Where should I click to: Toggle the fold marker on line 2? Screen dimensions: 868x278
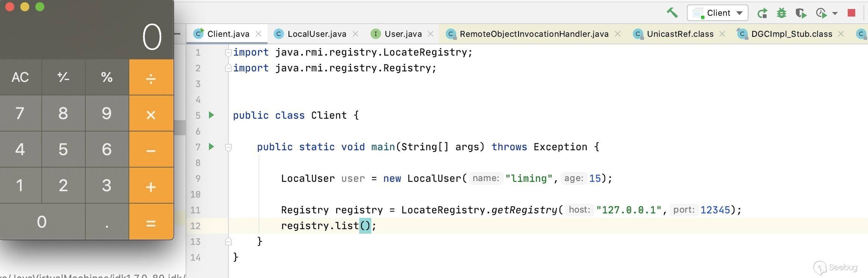[x=228, y=68]
